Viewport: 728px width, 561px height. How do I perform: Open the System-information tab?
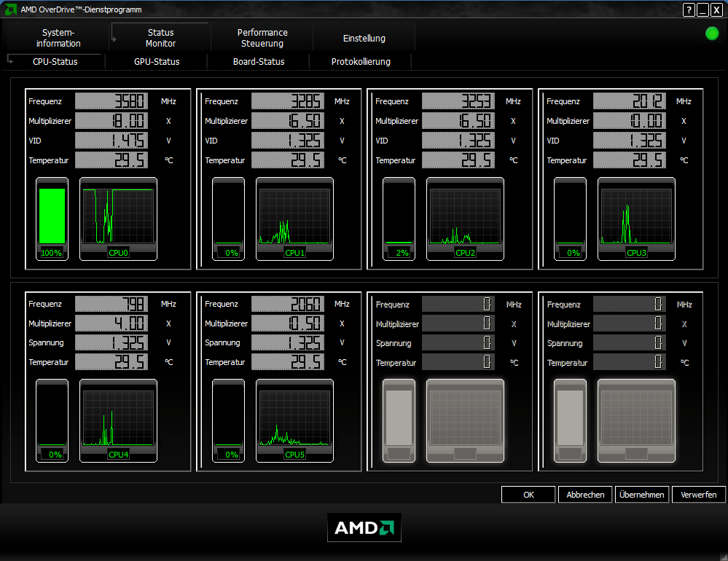58,38
